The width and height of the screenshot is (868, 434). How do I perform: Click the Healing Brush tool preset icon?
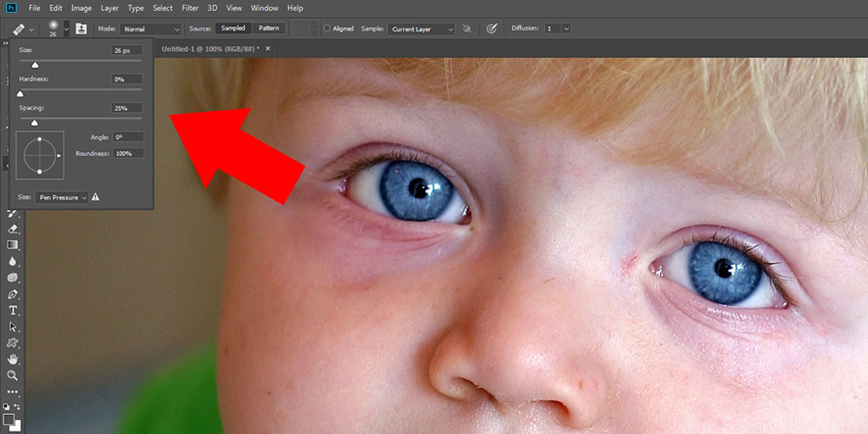tap(18, 29)
